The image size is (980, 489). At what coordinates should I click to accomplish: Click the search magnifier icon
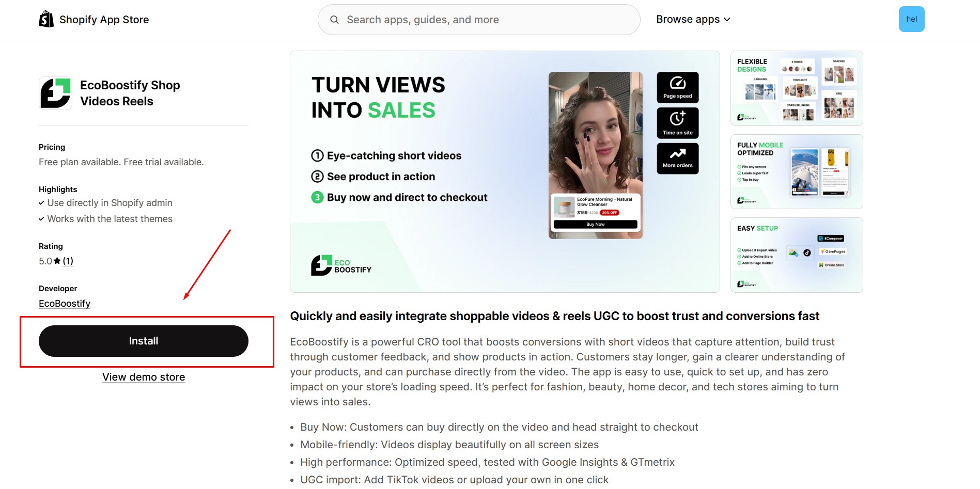click(334, 20)
